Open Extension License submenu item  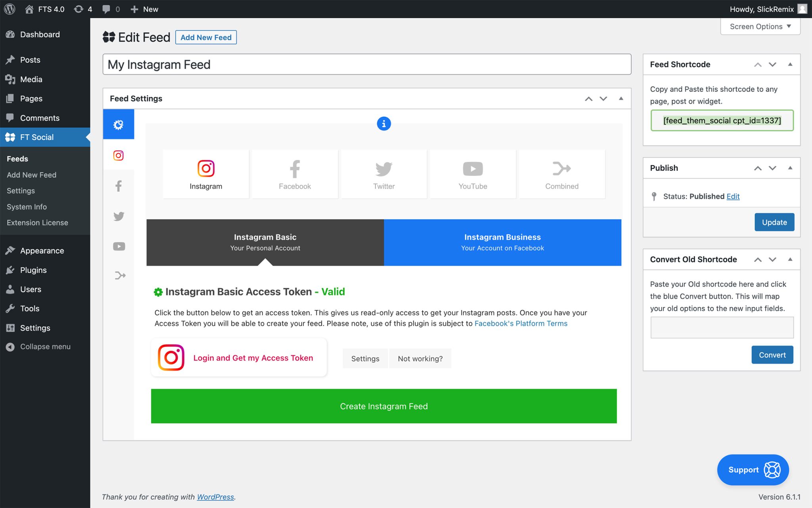37,223
